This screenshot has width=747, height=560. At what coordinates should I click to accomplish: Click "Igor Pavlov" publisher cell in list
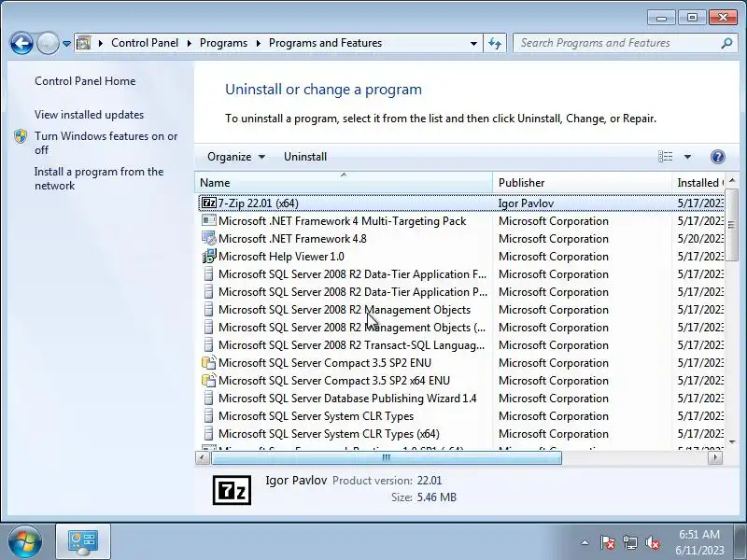click(x=526, y=203)
